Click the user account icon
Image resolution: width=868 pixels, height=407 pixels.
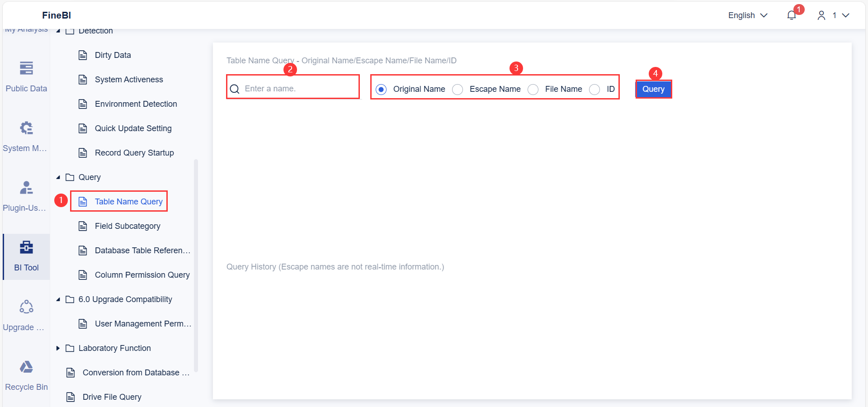821,15
